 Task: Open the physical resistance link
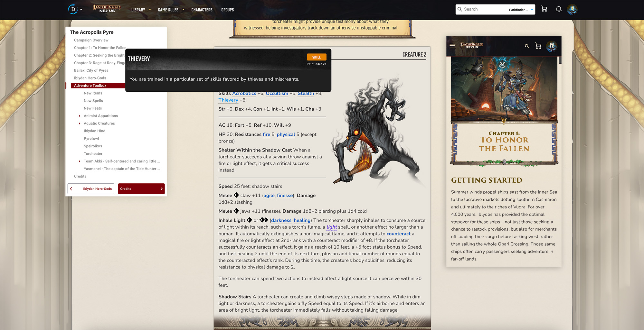click(x=286, y=134)
